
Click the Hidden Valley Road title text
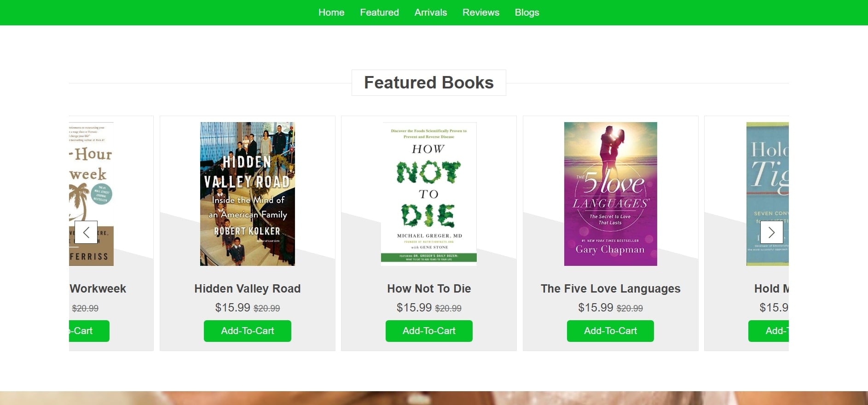[x=247, y=288]
